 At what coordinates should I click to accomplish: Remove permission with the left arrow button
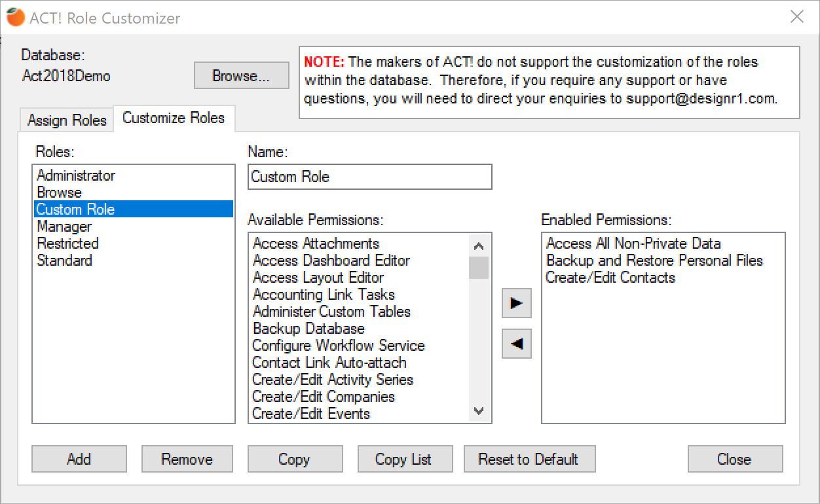click(516, 344)
